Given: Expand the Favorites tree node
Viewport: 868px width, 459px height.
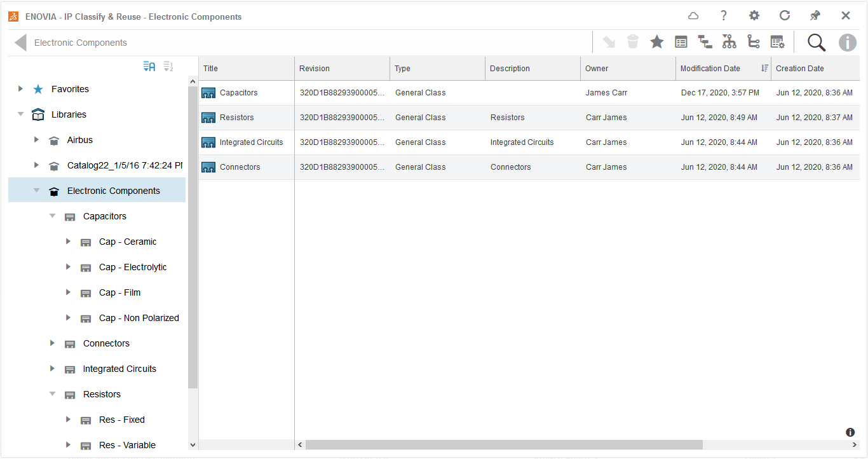Looking at the screenshot, I should point(20,89).
